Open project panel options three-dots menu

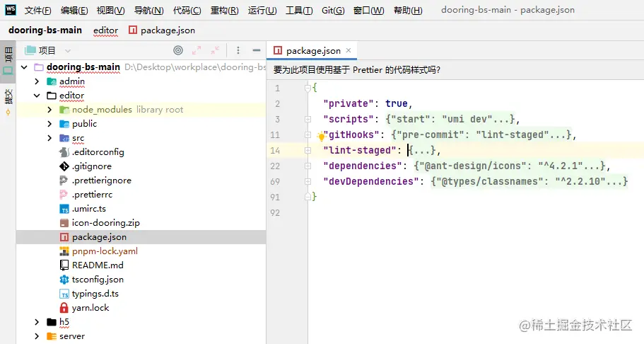point(238,50)
